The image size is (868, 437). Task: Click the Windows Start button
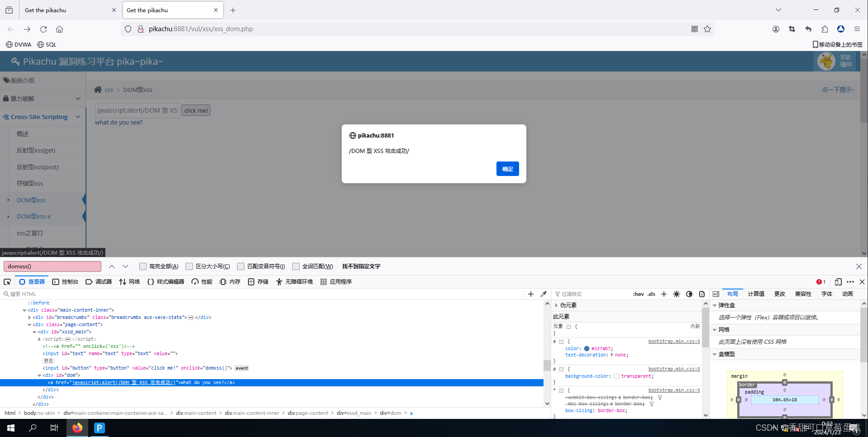[x=11, y=427]
